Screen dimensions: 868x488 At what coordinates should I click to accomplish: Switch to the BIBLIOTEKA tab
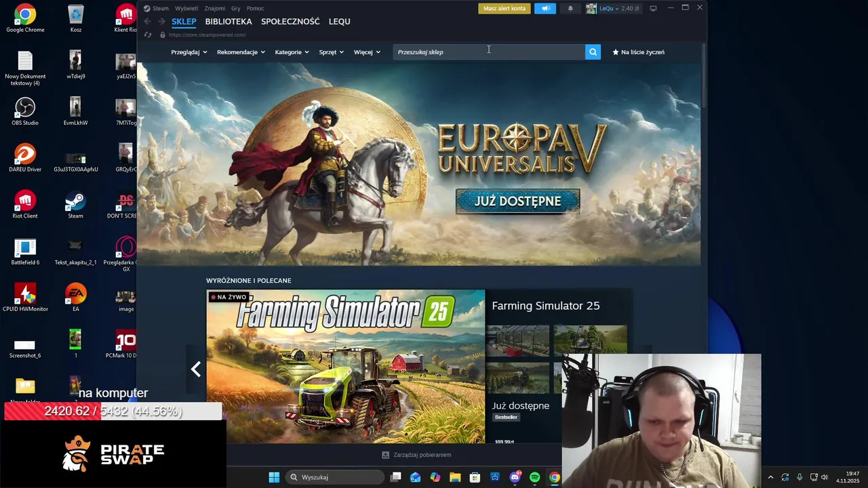pyautogui.click(x=229, y=22)
